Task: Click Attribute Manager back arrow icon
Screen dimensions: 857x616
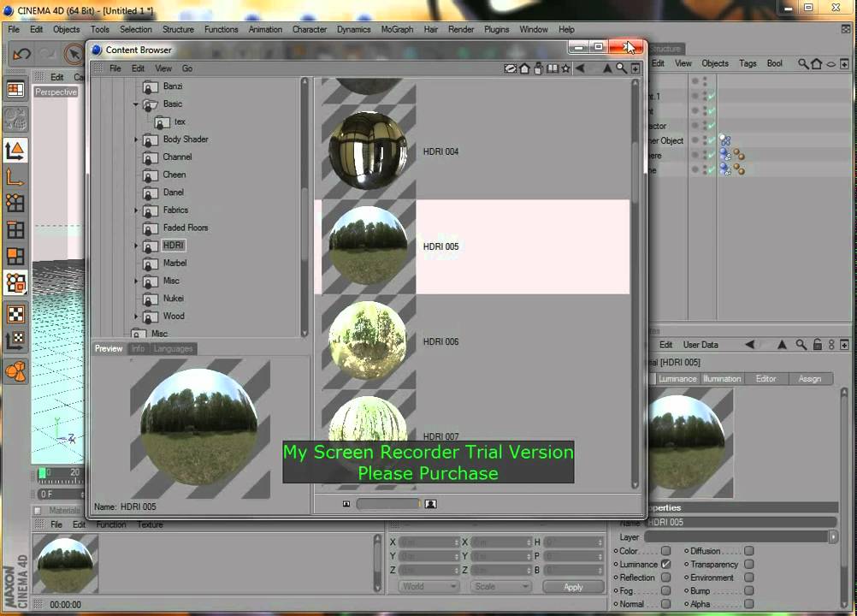Action: coord(750,344)
